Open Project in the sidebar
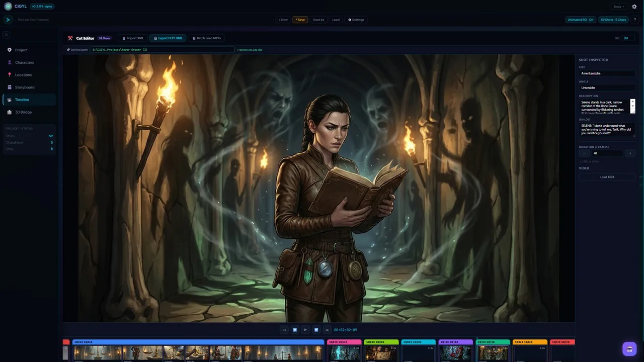The image size is (644, 362). click(x=29, y=50)
